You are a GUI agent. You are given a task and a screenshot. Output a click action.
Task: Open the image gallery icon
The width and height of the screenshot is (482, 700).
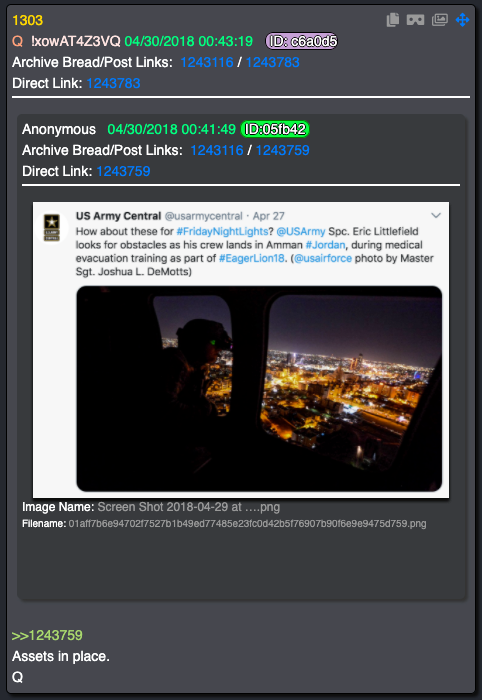(x=440, y=20)
